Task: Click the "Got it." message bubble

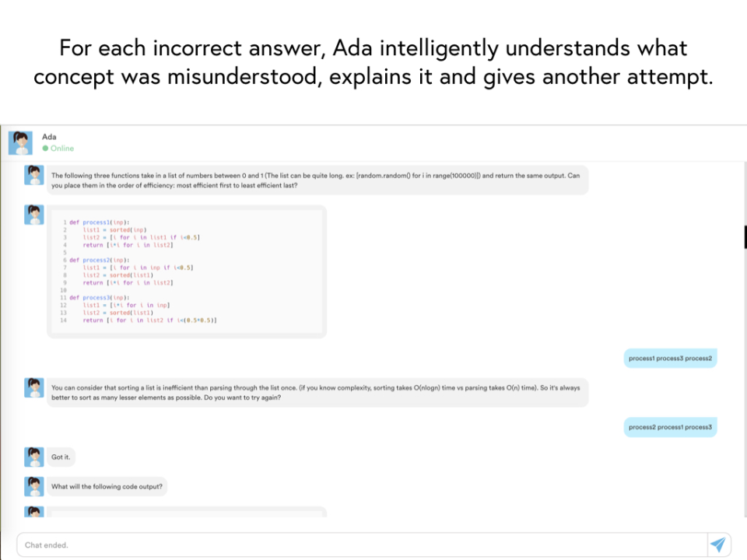Action: coord(61,457)
